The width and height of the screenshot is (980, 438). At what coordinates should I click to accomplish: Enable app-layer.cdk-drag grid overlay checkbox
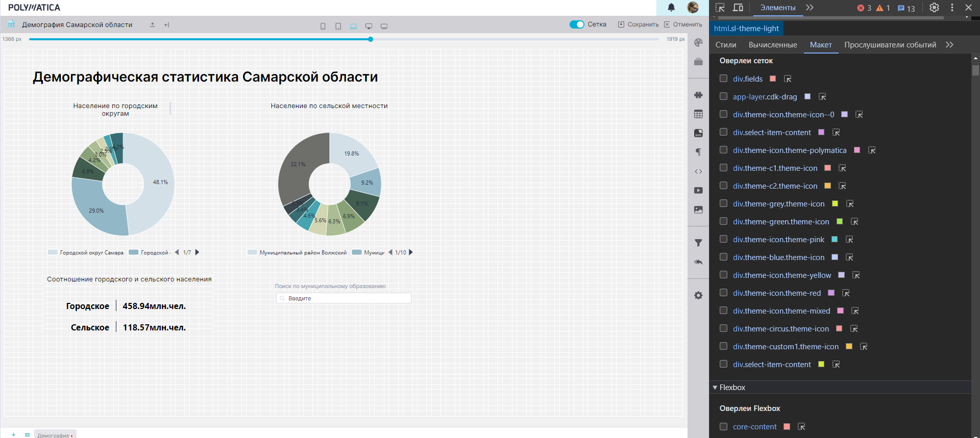(723, 96)
